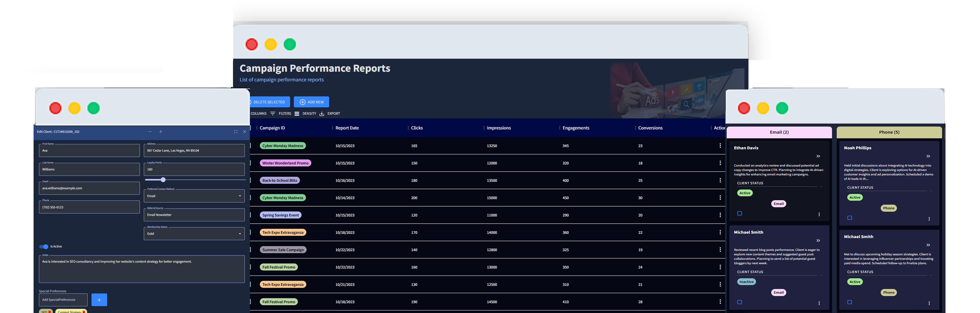This screenshot has height=313, width=980.
Task: Expand Michael Smith card in the Phone column
Action: [x=928, y=245]
